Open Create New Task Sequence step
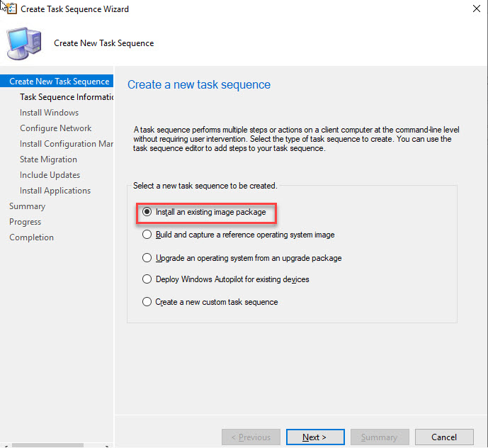488x448 pixels. [59, 82]
